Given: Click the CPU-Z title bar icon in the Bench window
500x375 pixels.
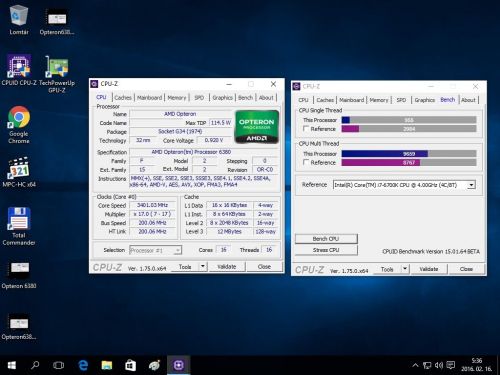Looking at the screenshot, I should (296, 86).
